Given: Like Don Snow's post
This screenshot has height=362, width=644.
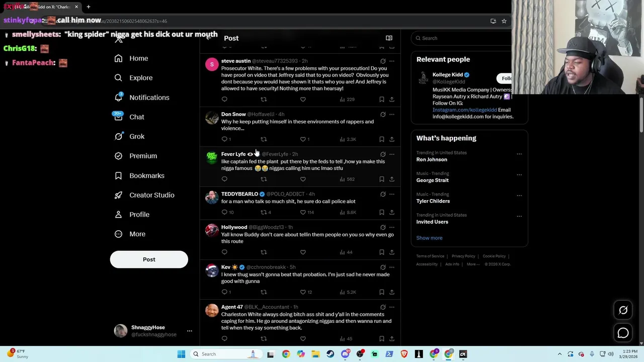Looking at the screenshot, I should click(303, 139).
